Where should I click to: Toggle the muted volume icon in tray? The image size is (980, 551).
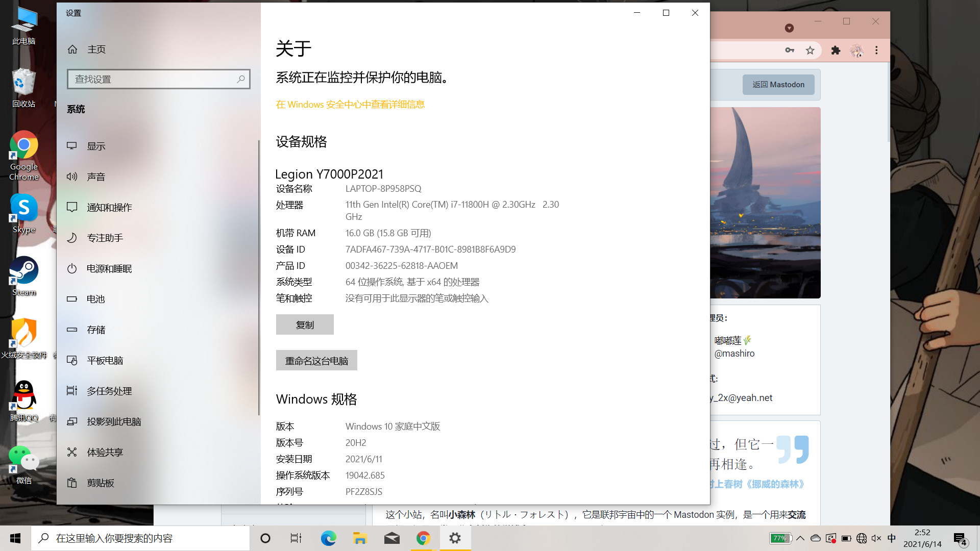876,538
